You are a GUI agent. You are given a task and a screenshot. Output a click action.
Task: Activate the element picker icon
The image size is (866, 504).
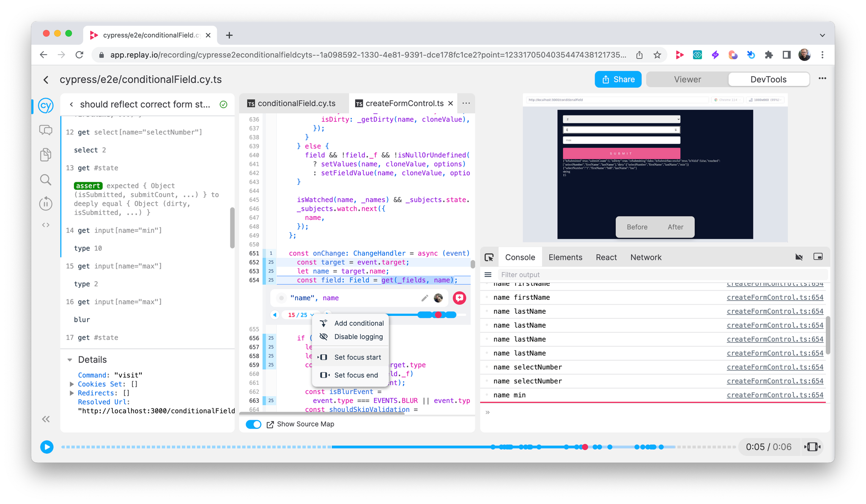point(489,257)
